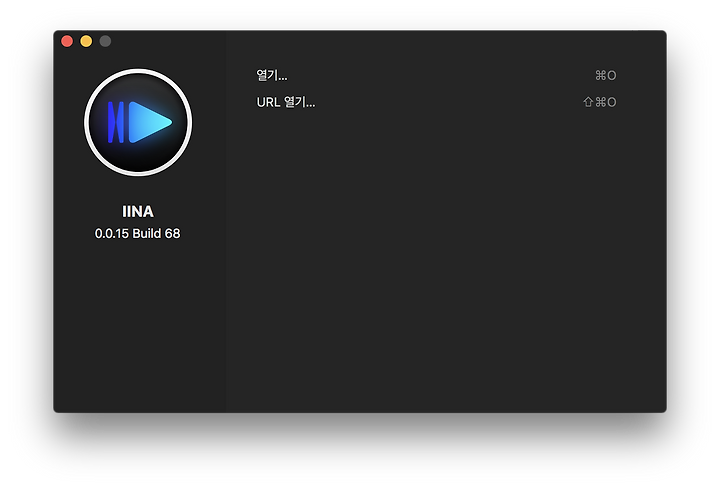Viewport: 720px width, 489px height.
Task: Select the IINA title text
Action: [138, 211]
